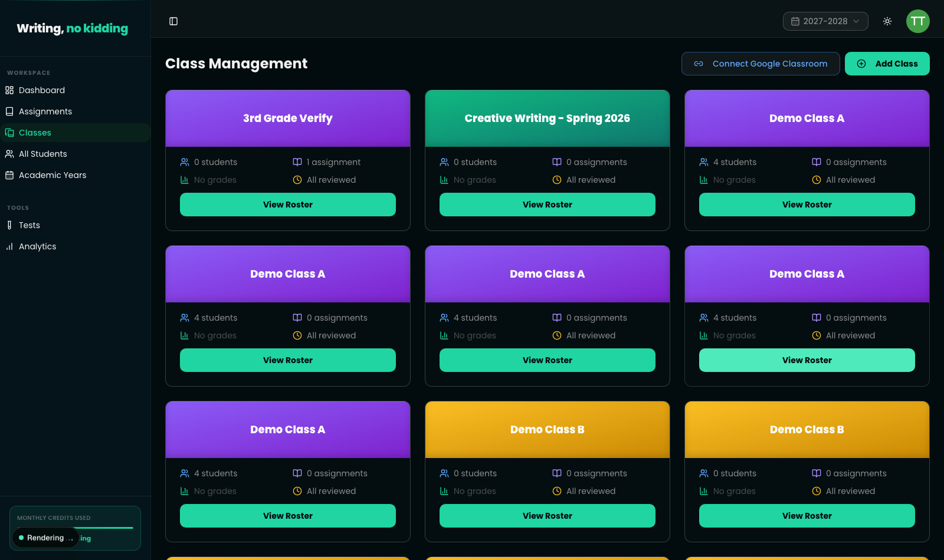Click the Dashboard icon in sidebar
The image size is (944, 560).
coord(9,90)
